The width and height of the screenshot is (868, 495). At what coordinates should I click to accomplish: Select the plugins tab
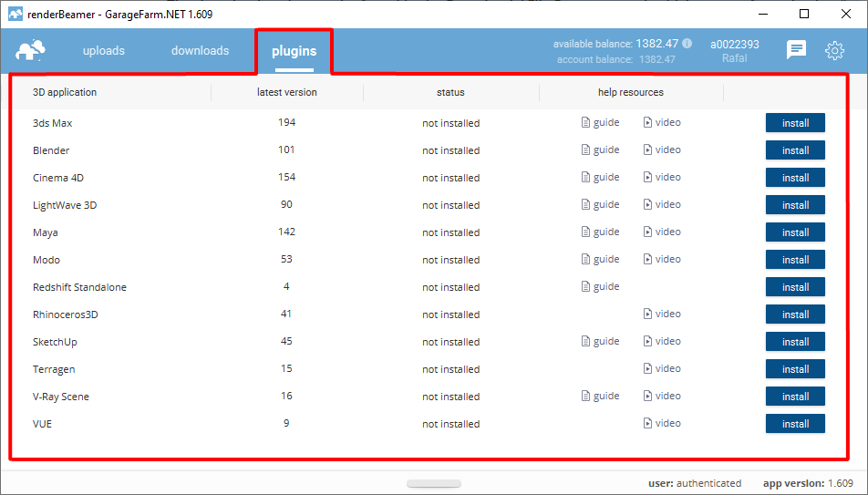coord(294,51)
